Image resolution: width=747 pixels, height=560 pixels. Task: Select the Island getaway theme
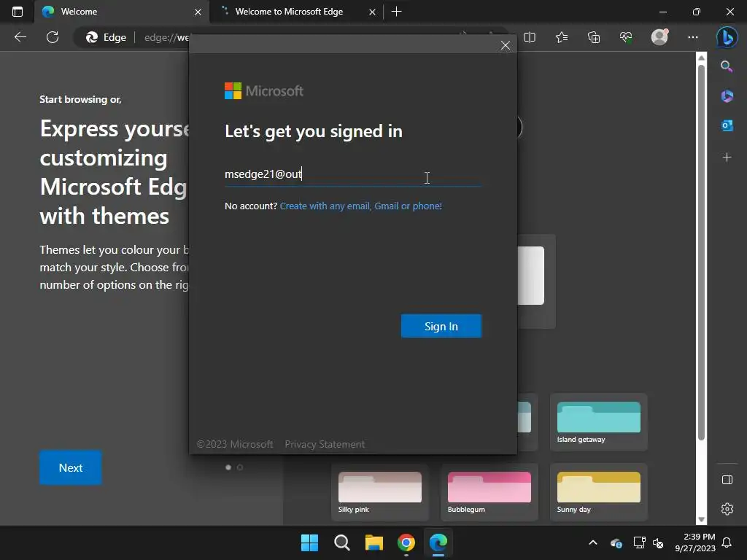pos(599,422)
